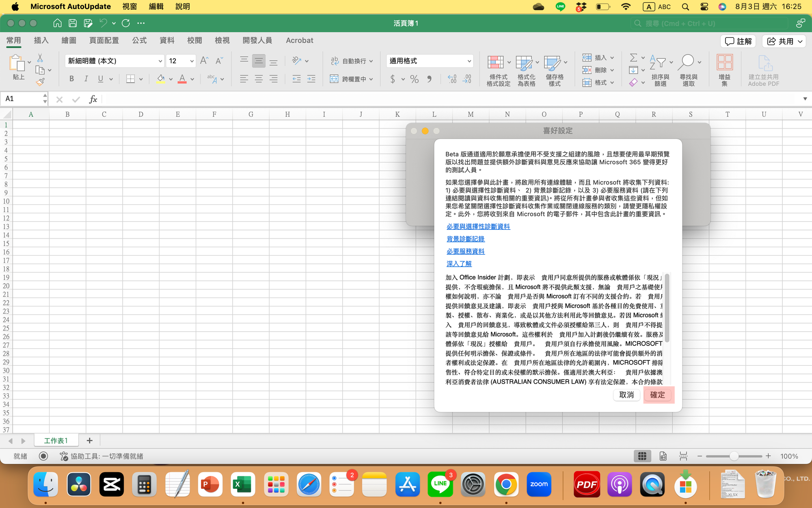812x508 pixels.
Task: Click the Merge and Center icon
Action: pos(334,79)
